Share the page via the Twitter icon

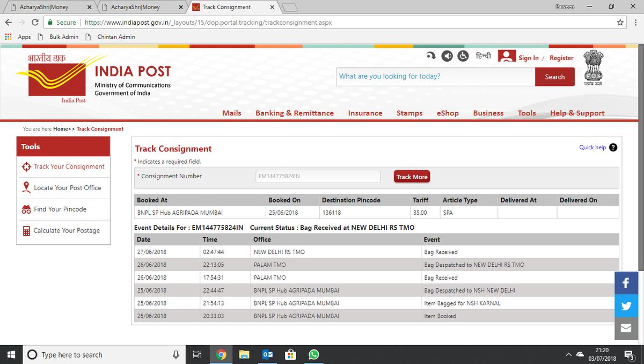tap(626, 305)
